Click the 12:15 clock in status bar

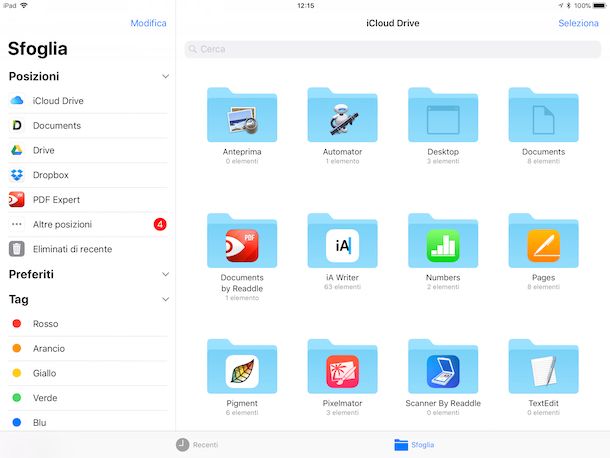pos(305,5)
